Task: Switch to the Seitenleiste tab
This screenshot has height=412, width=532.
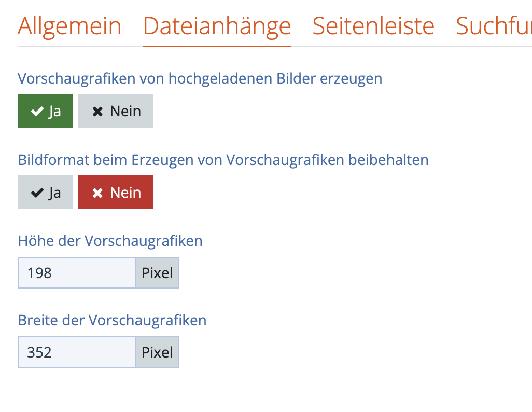Action: click(373, 26)
